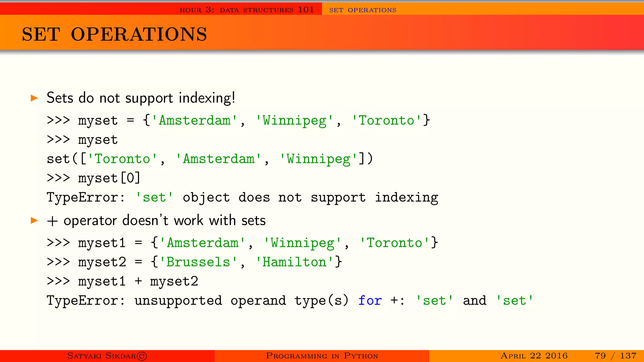Select the myset2 'Brussels', 'Hamilton' line
Screen dimensions: 644x362
point(194,262)
